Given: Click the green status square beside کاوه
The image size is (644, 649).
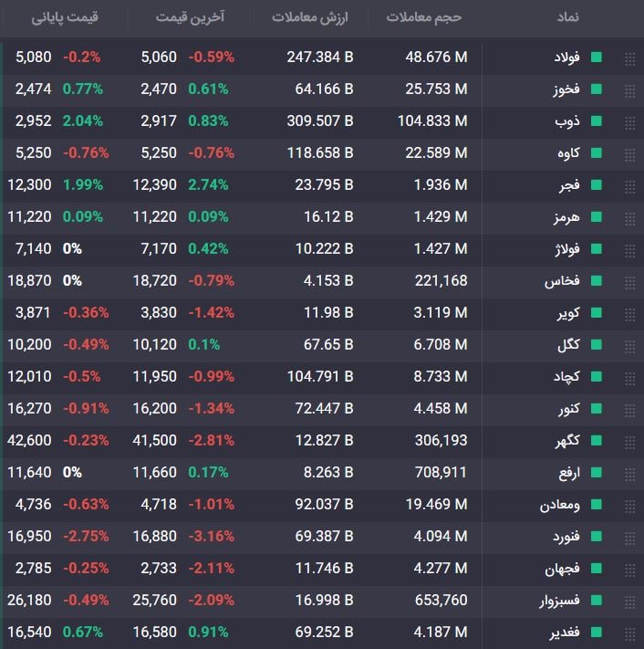Looking at the screenshot, I should 597,152.
